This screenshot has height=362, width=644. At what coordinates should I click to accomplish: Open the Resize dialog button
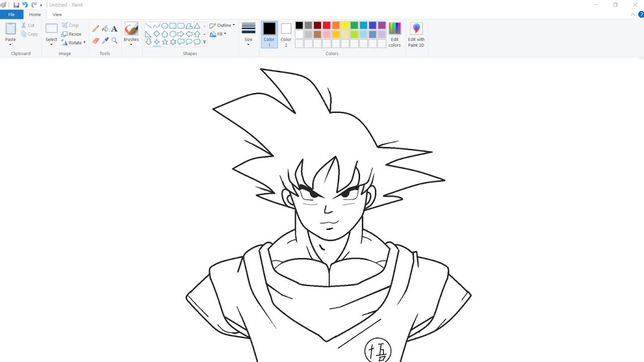click(71, 34)
